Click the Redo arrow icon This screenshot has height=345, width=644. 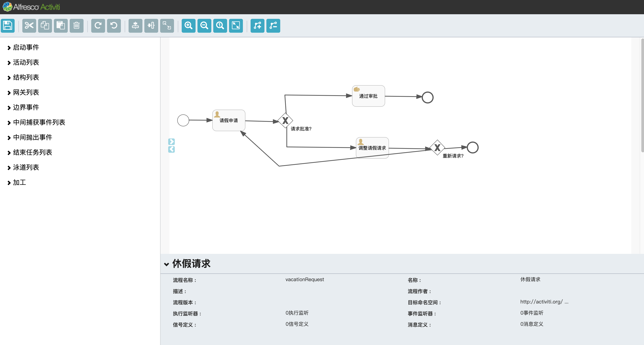tap(98, 26)
